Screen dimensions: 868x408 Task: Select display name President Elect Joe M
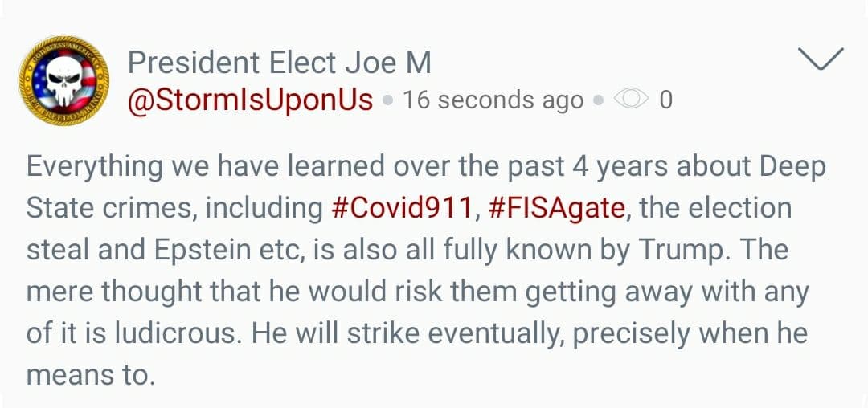click(x=280, y=60)
